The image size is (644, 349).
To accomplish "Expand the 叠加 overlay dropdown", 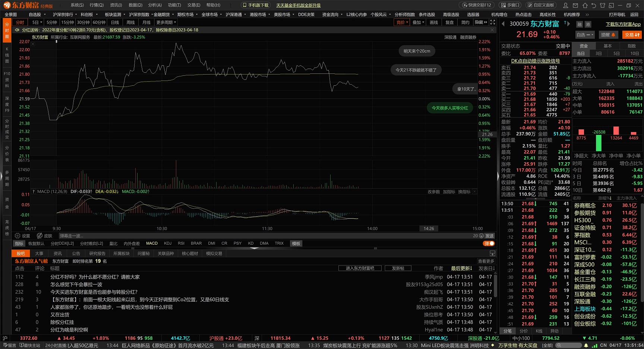I will pos(418,22).
